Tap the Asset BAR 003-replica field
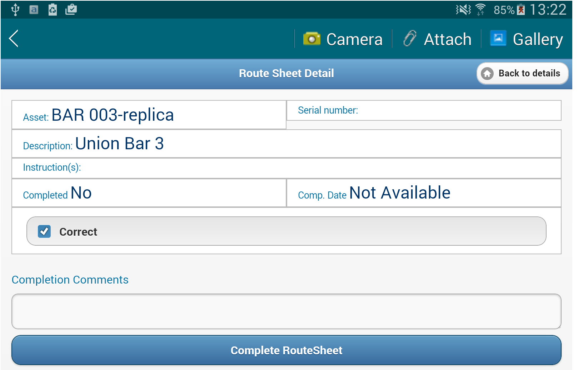 click(x=149, y=115)
